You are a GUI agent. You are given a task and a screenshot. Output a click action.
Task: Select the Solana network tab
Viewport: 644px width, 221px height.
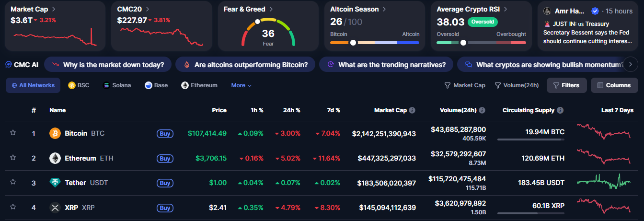116,85
